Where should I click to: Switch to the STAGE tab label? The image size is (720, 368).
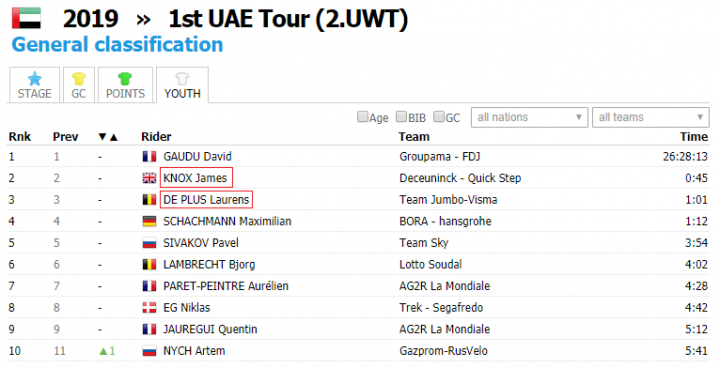(34, 94)
